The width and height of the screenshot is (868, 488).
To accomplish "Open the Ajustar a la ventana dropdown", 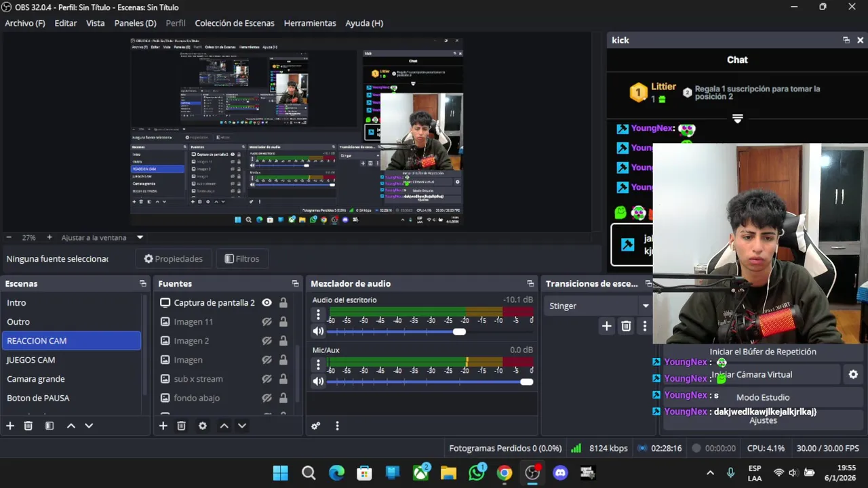I will click(x=140, y=237).
